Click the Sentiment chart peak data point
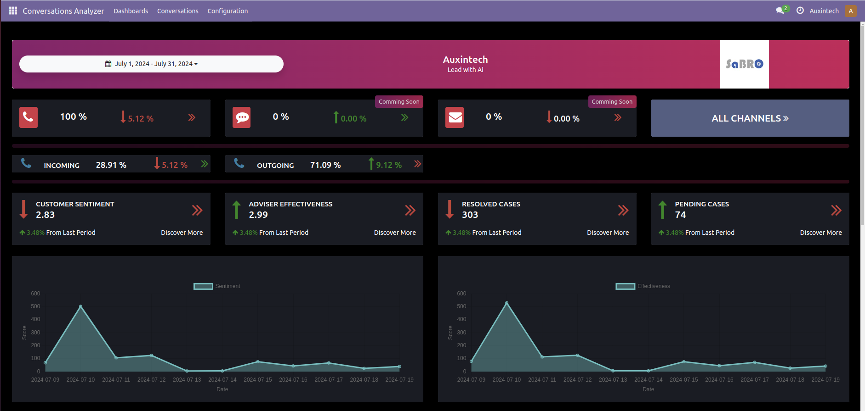This screenshot has width=865, height=411. pyautogui.click(x=81, y=306)
